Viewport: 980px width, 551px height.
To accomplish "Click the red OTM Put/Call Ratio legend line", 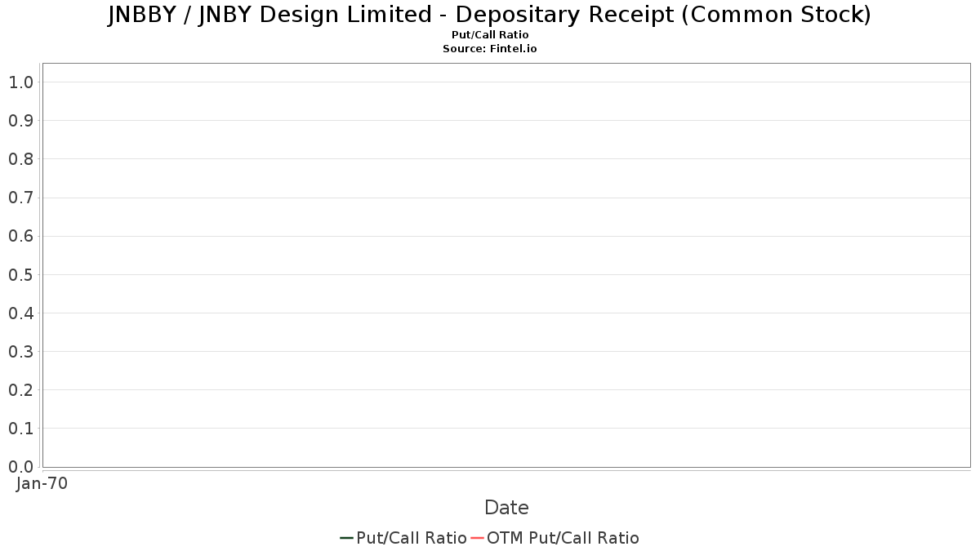I will pos(477,538).
